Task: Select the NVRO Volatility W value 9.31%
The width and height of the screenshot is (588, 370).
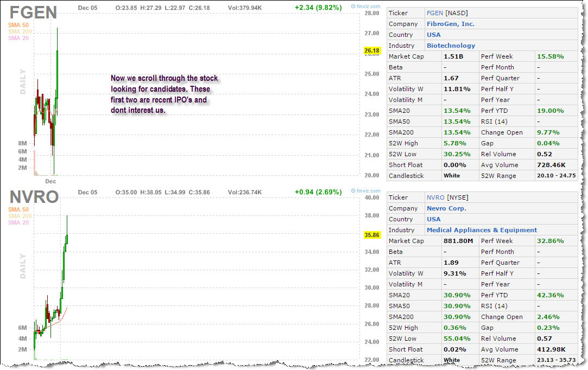Action: (454, 273)
